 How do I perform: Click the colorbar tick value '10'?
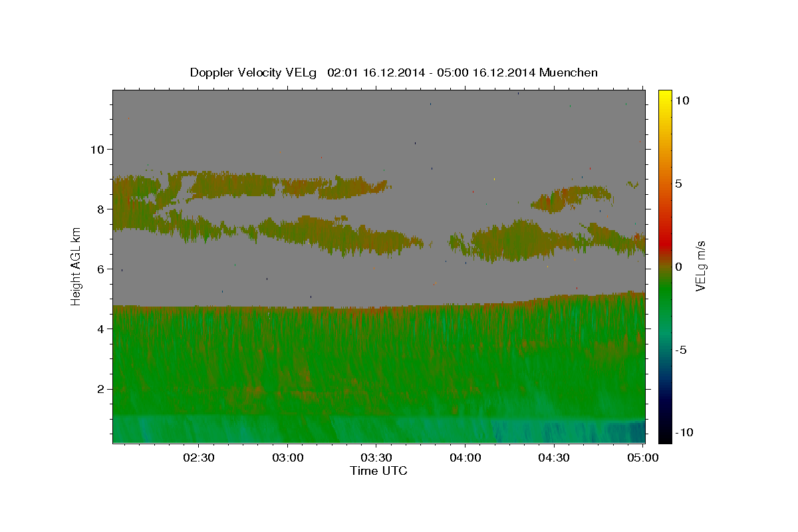point(682,100)
